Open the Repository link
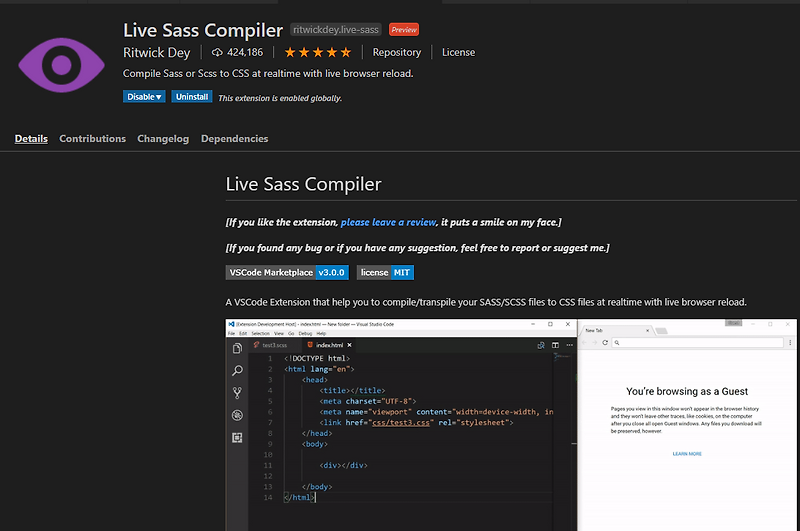800x531 pixels. pyautogui.click(x=396, y=53)
